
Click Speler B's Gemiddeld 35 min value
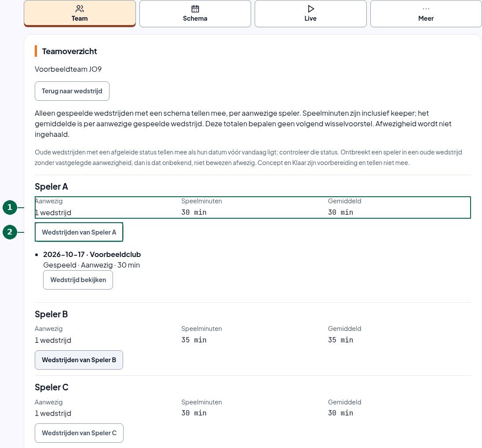coord(340,340)
